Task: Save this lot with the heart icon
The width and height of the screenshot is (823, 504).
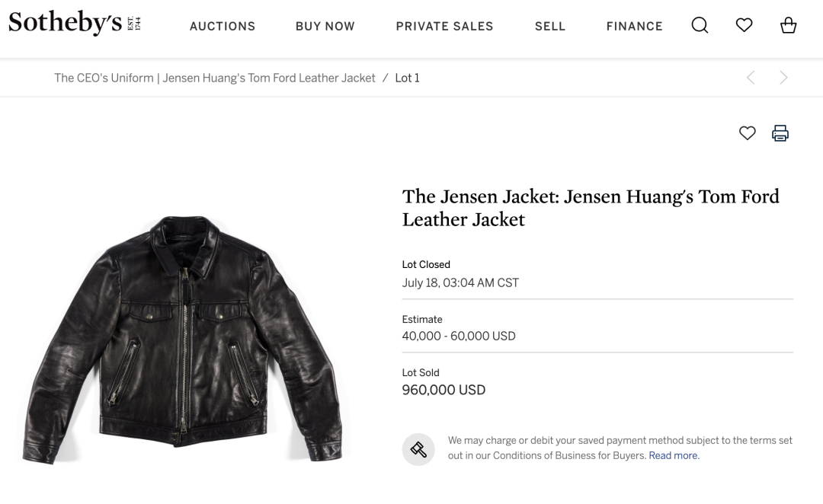Action: pos(748,133)
